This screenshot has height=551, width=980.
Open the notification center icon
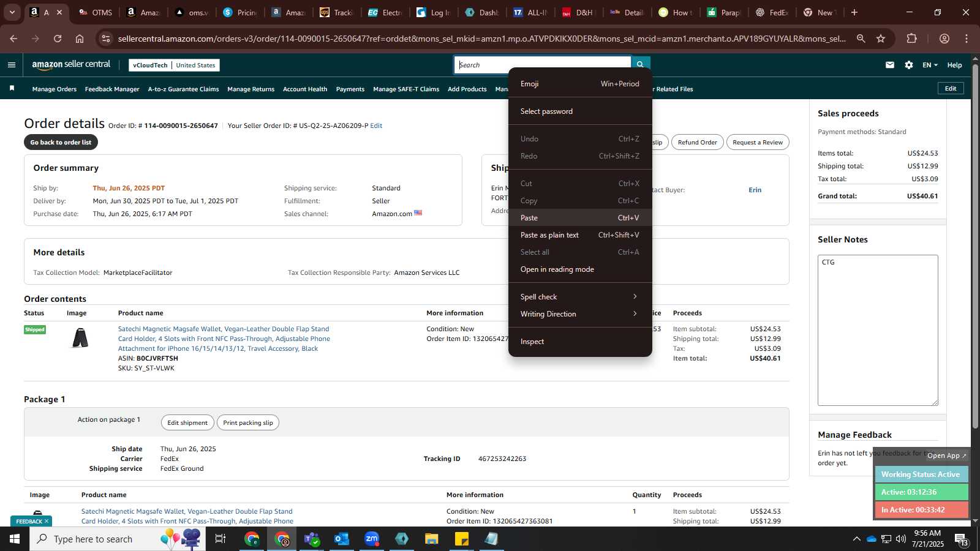click(961, 539)
